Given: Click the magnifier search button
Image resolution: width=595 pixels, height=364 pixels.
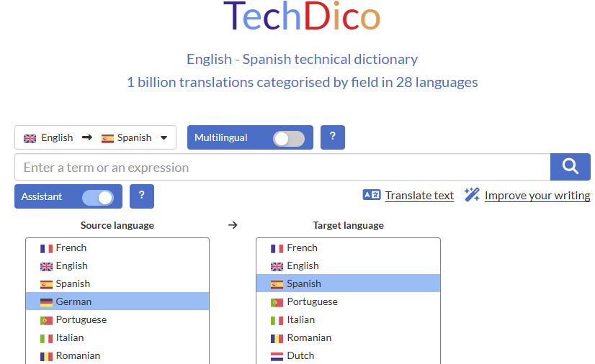Looking at the screenshot, I should pos(570,167).
